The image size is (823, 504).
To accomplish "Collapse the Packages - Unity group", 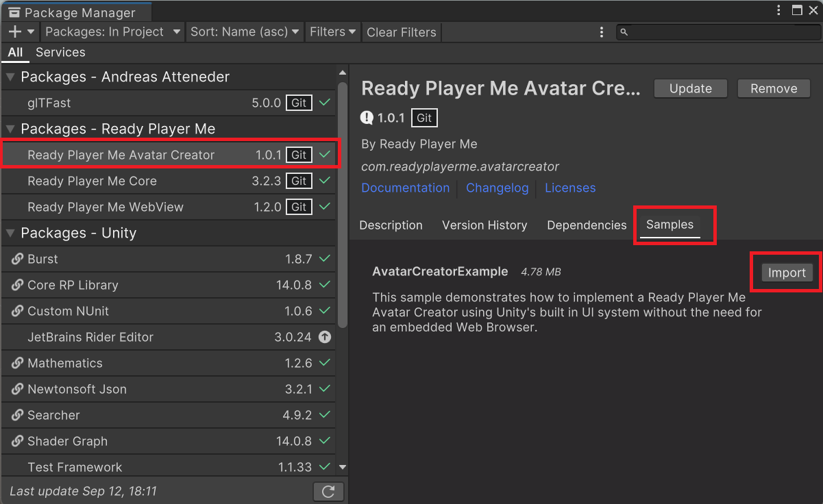I will pyautogui.click(x=10, y=233).
